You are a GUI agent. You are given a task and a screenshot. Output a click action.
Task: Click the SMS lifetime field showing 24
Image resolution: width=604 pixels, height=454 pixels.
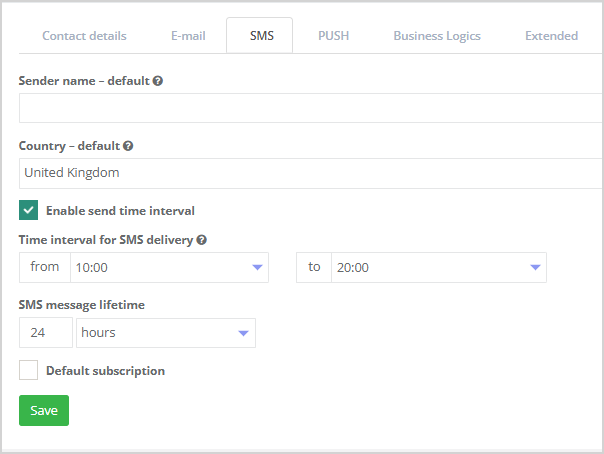coord(46,333)
